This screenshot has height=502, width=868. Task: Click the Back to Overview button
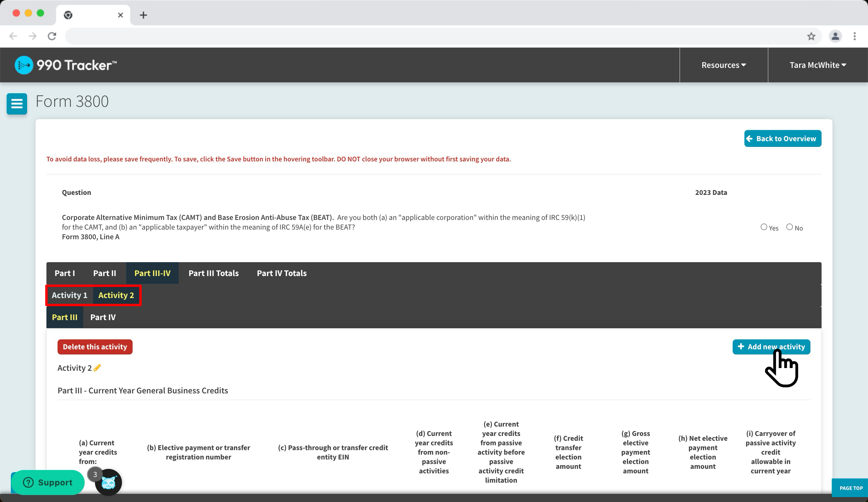tap(782, 138)
